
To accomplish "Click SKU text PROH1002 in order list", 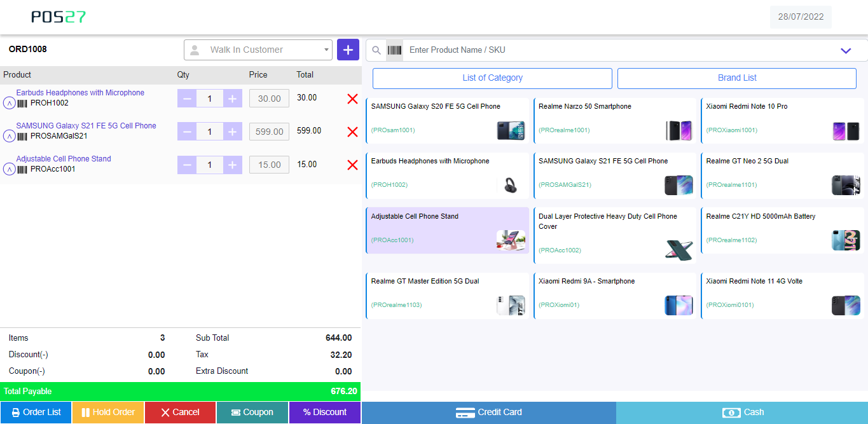I will tap(50, 103).
